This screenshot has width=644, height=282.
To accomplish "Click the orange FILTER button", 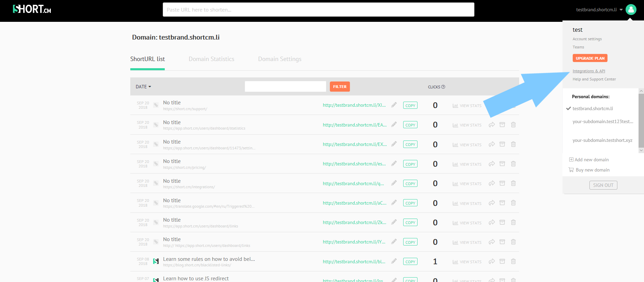I will tap(340, 87).
